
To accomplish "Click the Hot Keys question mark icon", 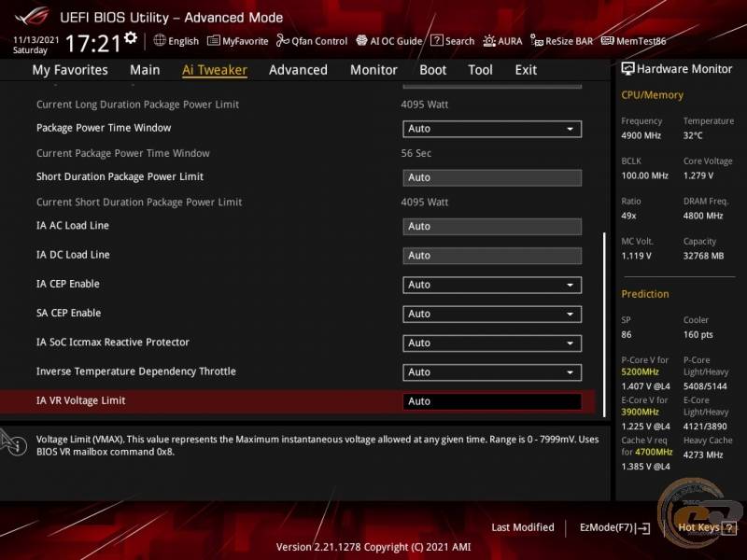I will pyautogui.click(x=729, y=527).
